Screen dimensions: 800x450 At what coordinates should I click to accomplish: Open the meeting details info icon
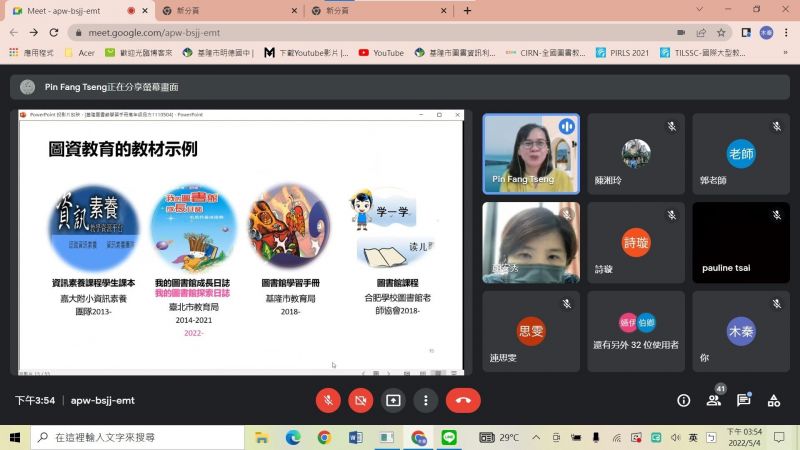point(684,400)
